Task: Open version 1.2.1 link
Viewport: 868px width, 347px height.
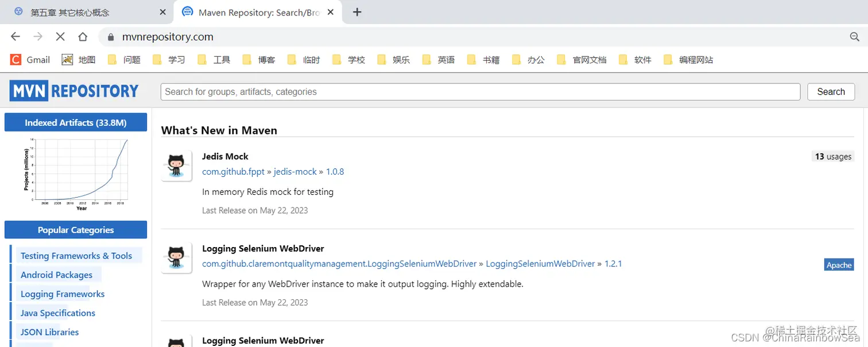Action: point(613,264)
